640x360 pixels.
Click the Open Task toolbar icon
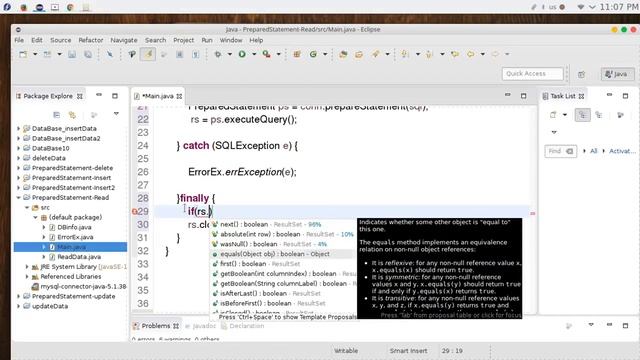point(359,54)
